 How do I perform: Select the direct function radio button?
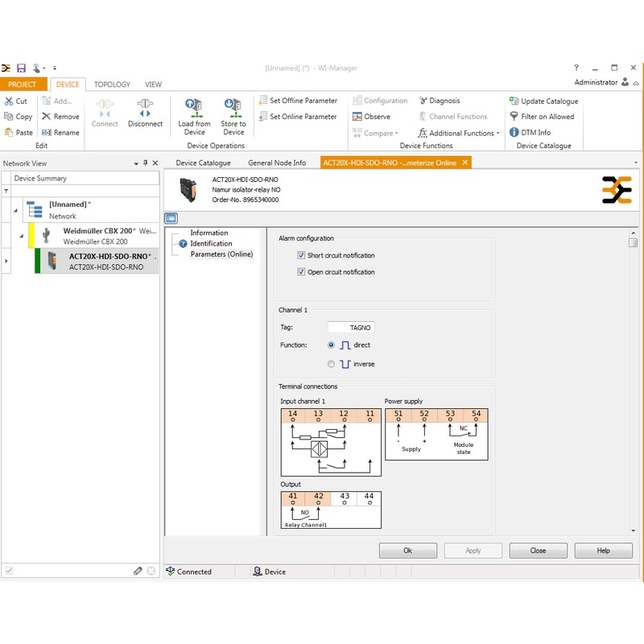331,345
